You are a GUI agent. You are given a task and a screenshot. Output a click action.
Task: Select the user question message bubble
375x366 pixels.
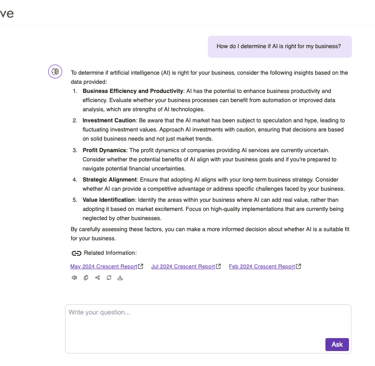280,47
